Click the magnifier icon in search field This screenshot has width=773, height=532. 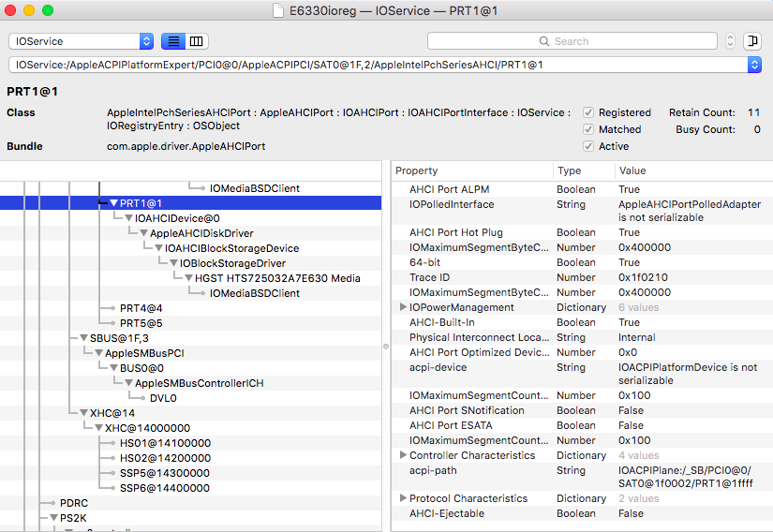(x=543, y=41)
